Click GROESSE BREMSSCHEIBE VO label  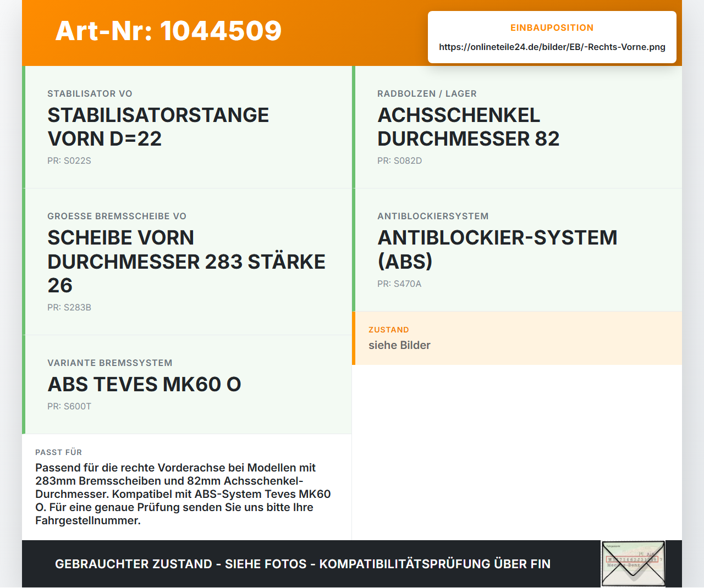coord(117,217)
